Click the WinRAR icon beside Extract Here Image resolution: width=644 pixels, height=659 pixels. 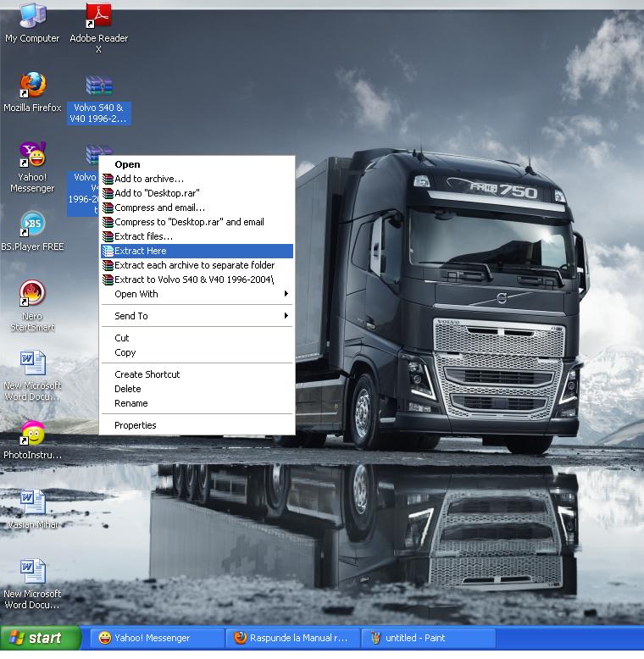pos(108,251)
